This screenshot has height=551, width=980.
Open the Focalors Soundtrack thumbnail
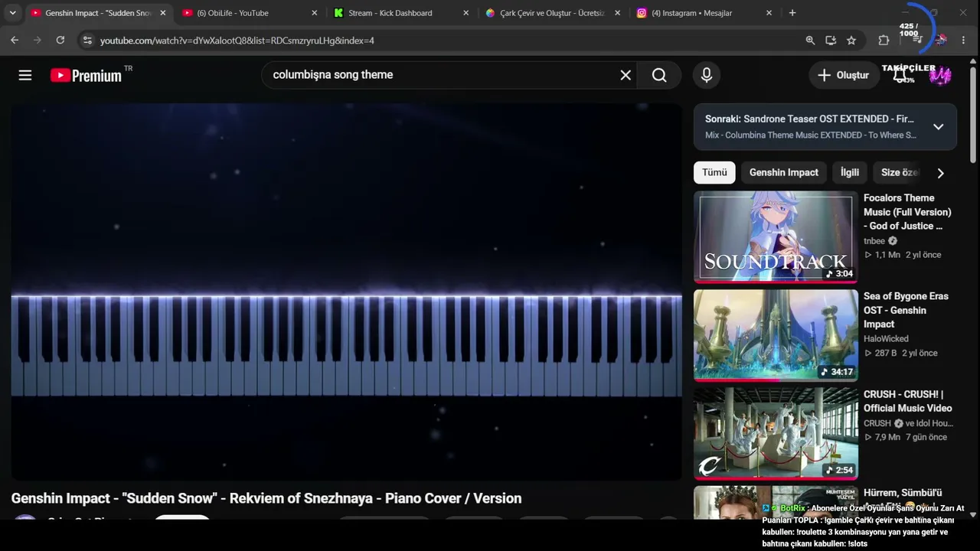tap(776, 237)
